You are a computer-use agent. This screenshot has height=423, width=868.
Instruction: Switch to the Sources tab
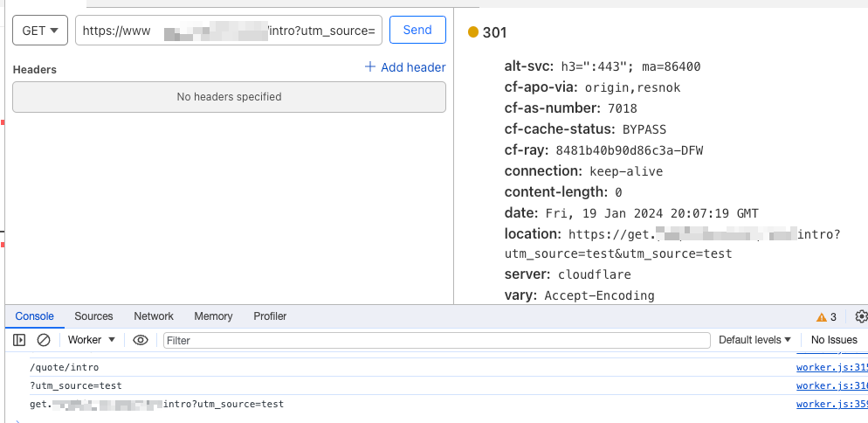[x=93, y=316]
